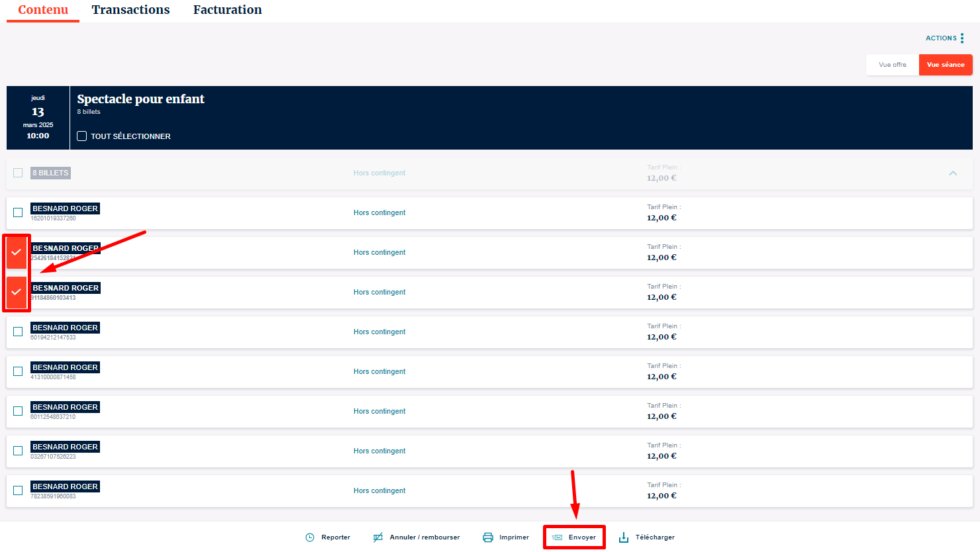This screenshot has width=980, height=552.
Task: Select checkbox of ticket 78238591980083
Action: point(18,490)
